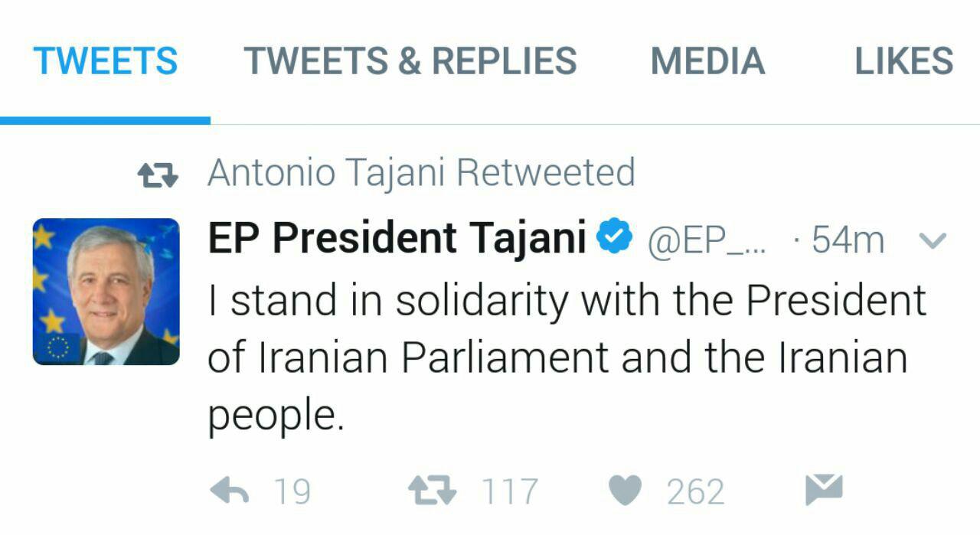Switch to the TWEETS tab

click(106, 61)
